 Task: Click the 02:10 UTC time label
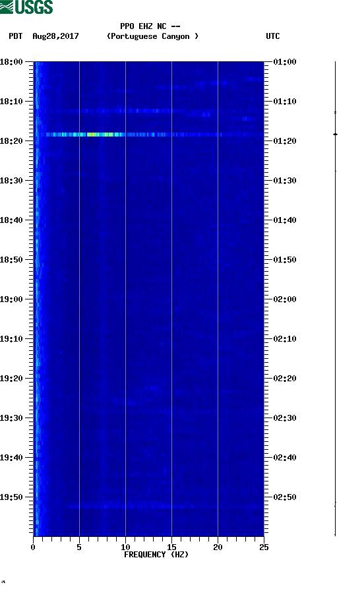(285, 339)
